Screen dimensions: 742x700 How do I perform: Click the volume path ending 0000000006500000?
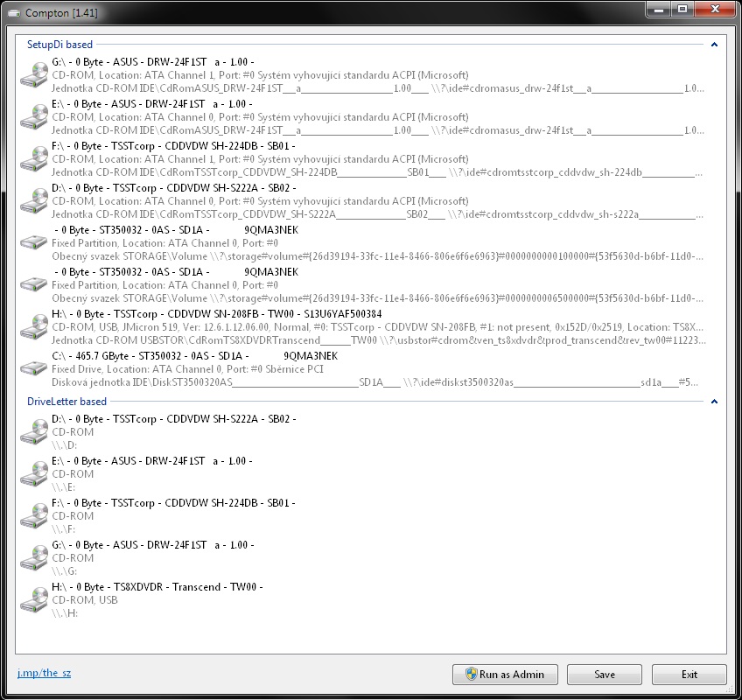[378, 298]
